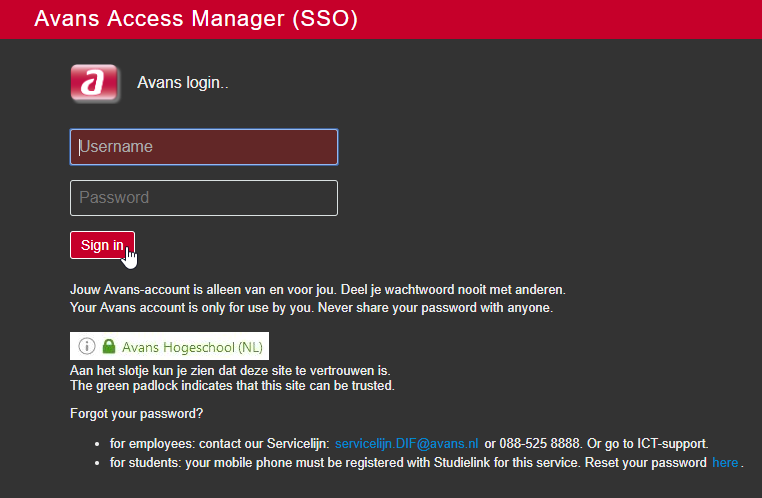Click the Avans logo icon
This screenshot has height=498, width=762.
[95, 83]
